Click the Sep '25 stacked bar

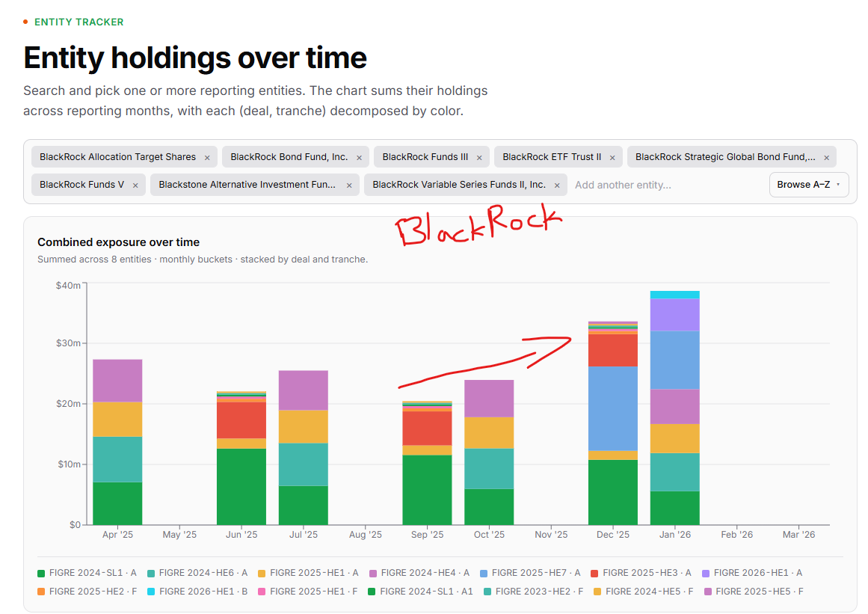[x=428, y=463]
